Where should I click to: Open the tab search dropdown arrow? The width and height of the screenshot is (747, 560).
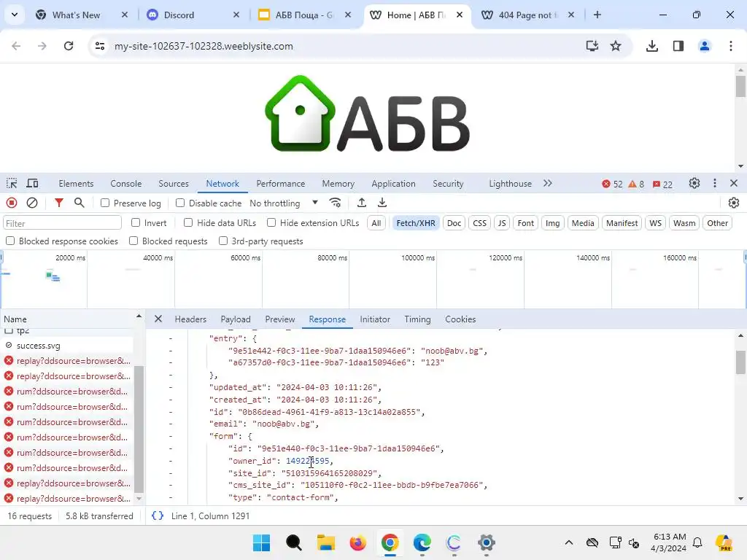point(15,15)
